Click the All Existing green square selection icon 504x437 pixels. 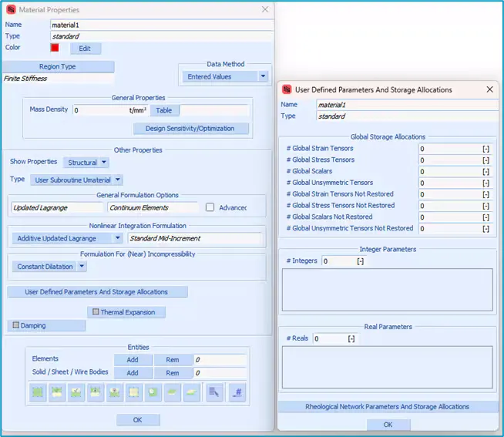pos(37,392)
